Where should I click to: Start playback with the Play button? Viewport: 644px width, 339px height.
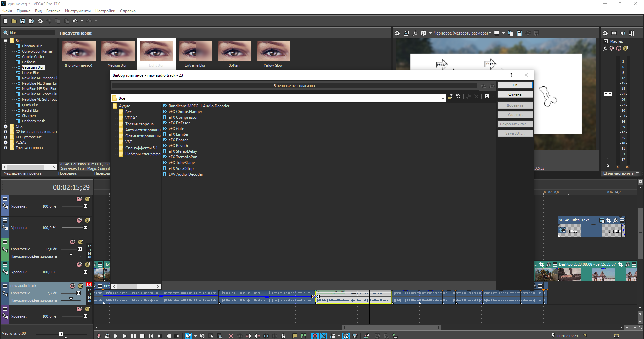click(125, 336)
